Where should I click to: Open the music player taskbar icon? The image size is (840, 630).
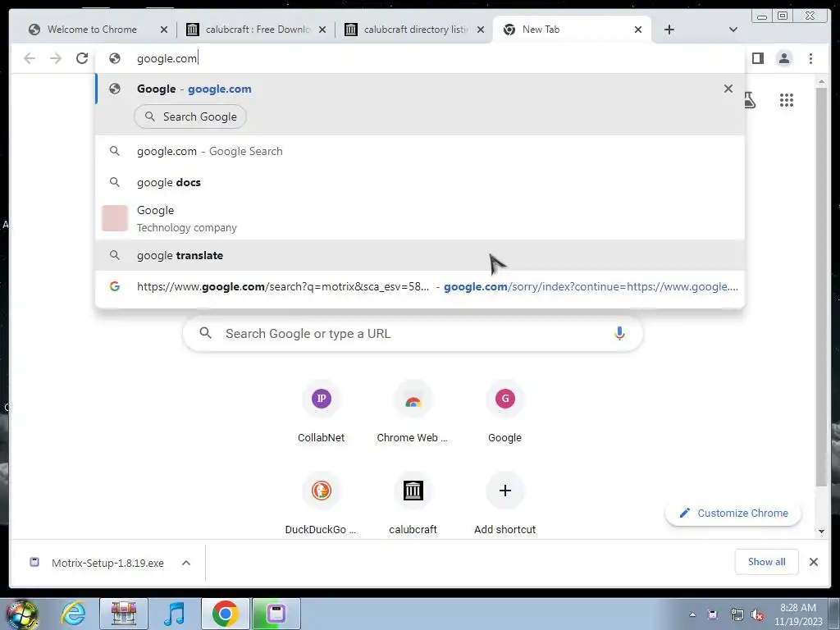coord(174,614)
